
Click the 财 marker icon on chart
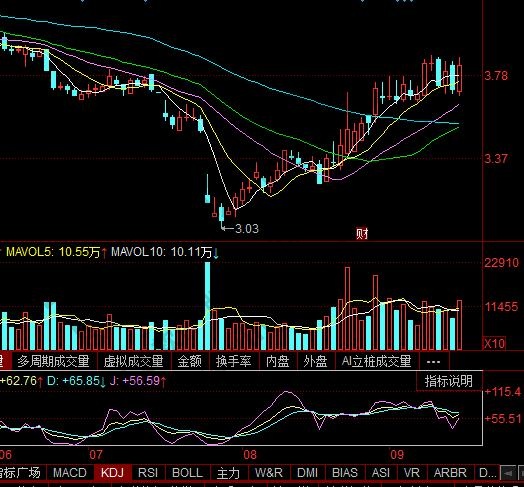tap(362, 233)
